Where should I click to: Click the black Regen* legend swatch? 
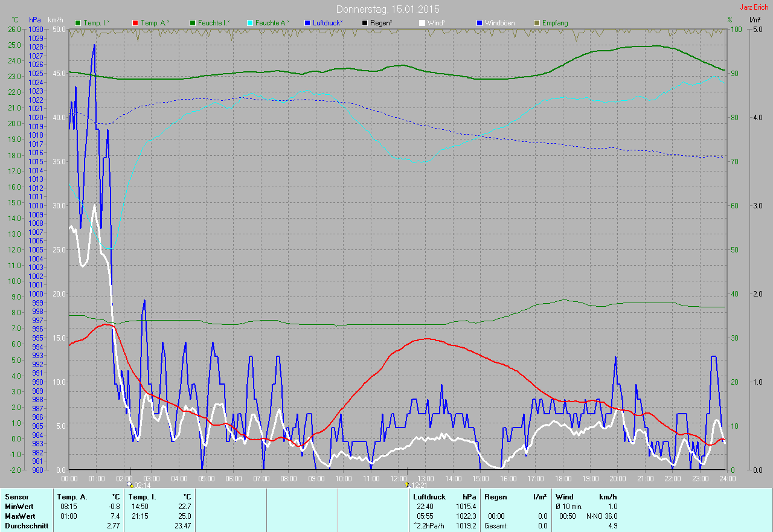pos(365,23)
